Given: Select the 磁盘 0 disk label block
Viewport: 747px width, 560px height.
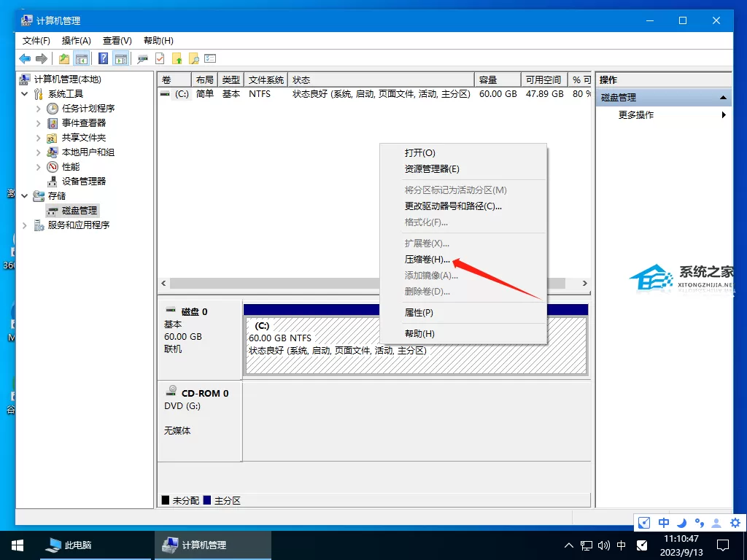Looking at the screenshot, I should [200, 339].
